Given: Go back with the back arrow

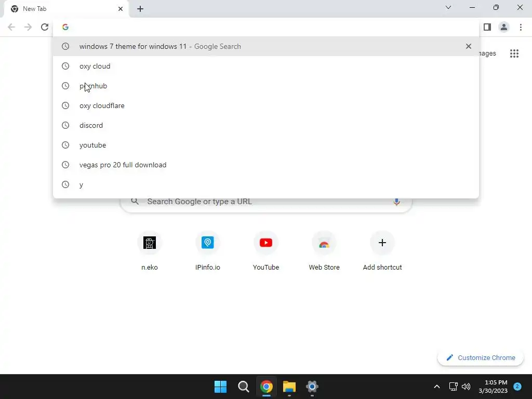Looking at the screenshot, I should pyautogui.click(x=11, y=27).
